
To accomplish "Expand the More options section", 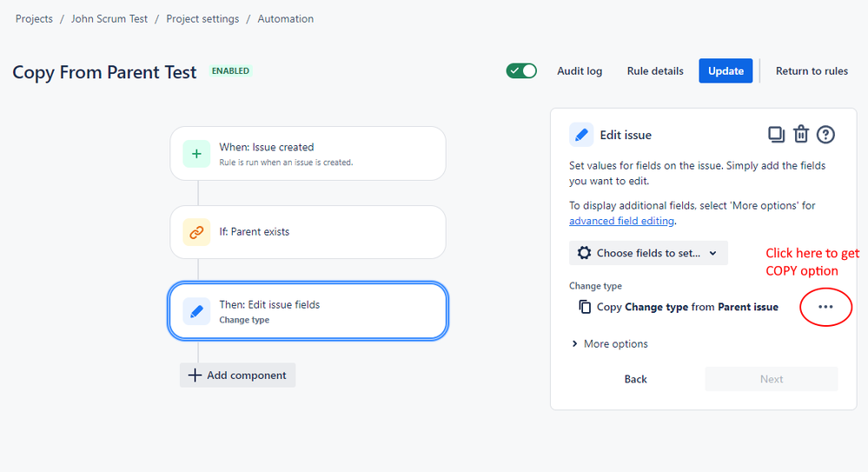I will (x=609, y=344).
